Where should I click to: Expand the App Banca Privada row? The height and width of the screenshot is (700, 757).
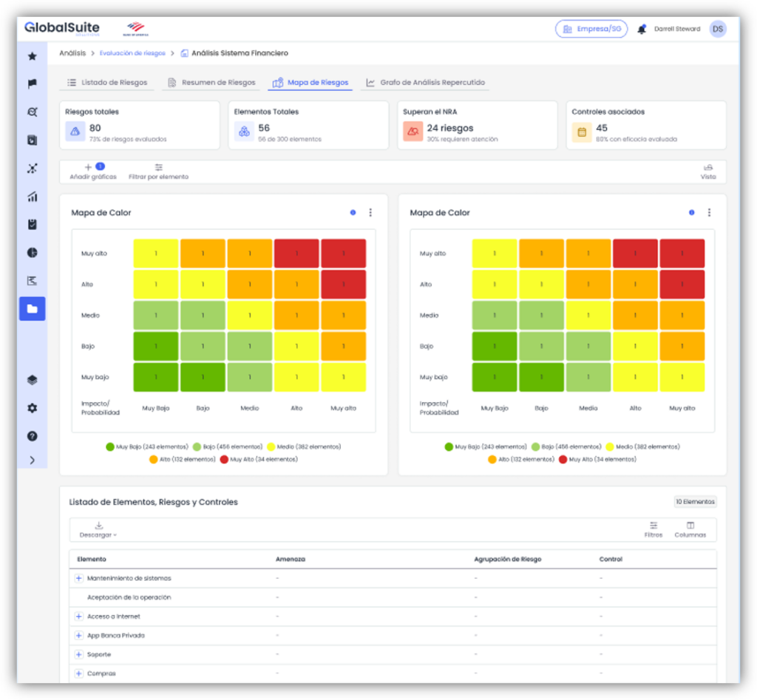(x=78, y=636)
